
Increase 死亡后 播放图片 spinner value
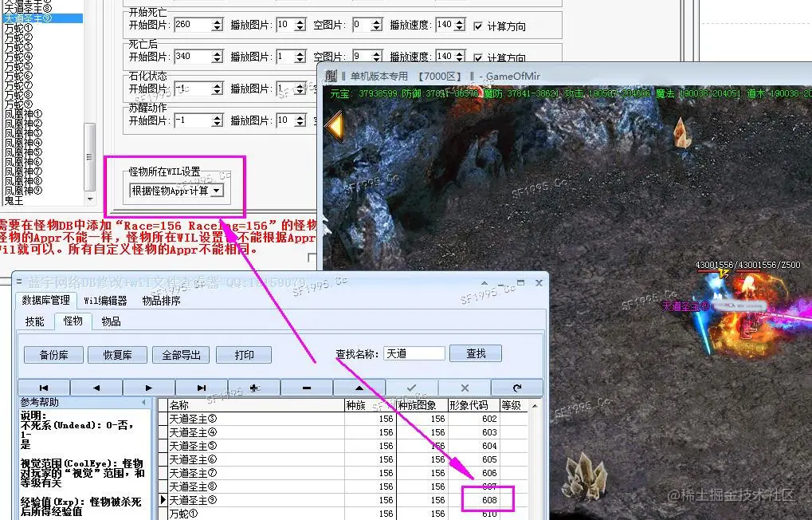tap(300, 53)
